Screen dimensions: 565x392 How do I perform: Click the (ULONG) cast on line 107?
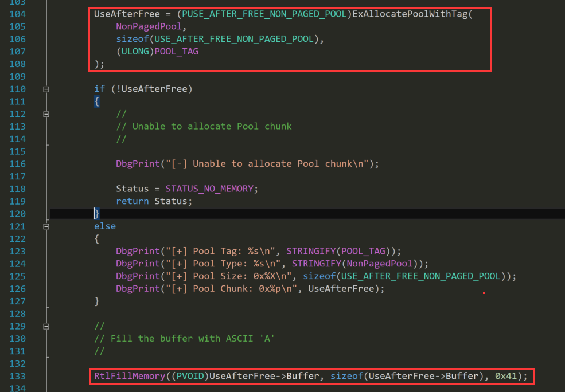coord(135,52)
